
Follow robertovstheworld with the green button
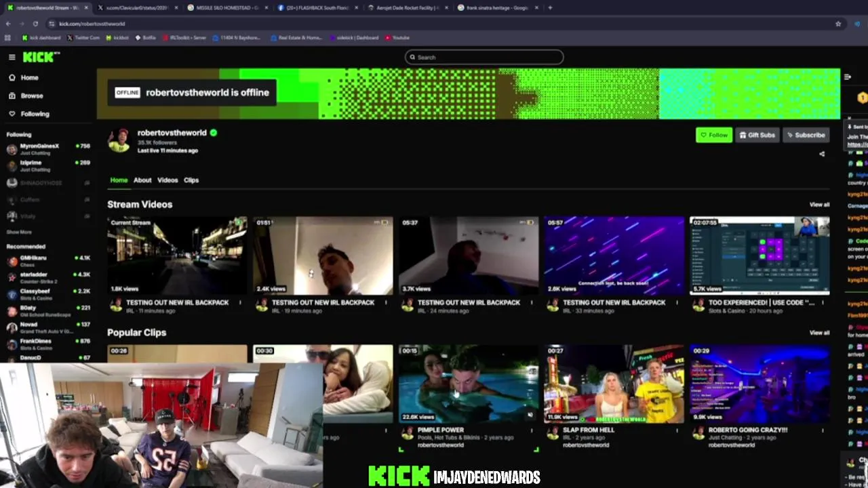pyautogui.click(x=713, y=135)
